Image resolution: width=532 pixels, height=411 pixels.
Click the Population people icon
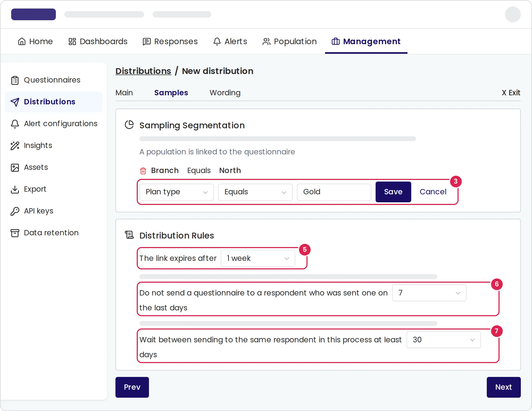tap(267, 42)
